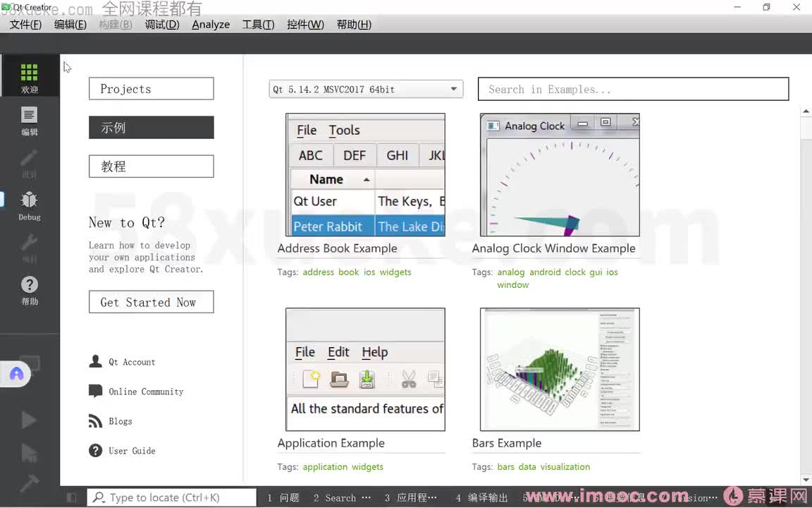Click the 'widgets' tag under Address Book
The width and height of the screenshot is (812, 508).
pos(395,272)
